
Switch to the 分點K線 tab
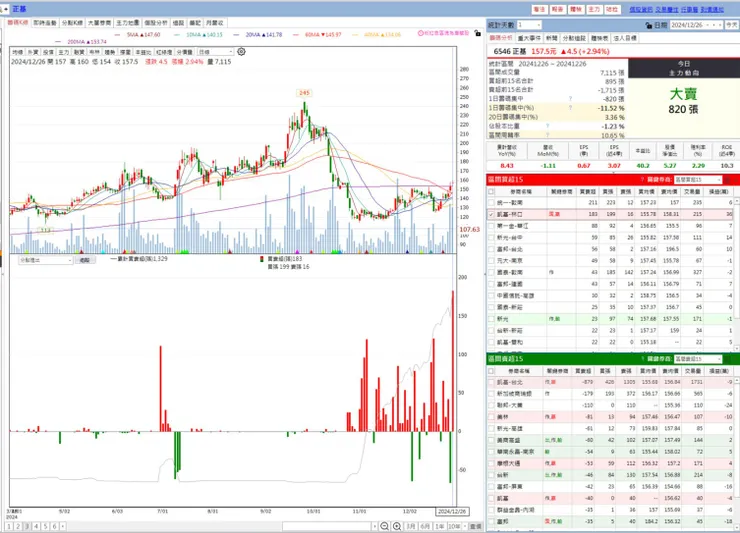pos(72,23)
